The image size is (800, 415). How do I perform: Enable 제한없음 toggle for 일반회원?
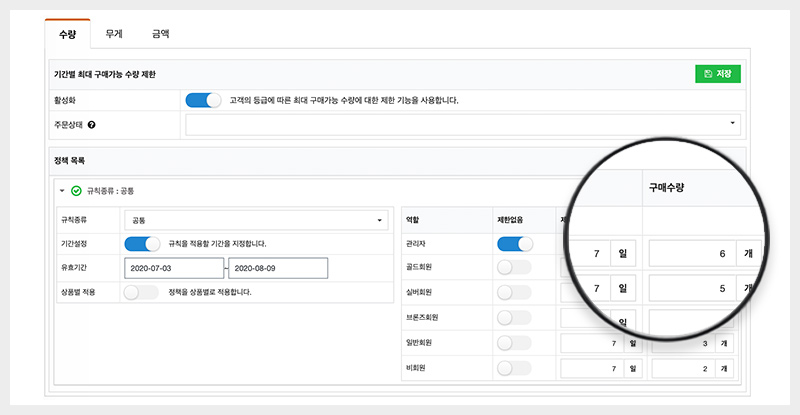click(514, 342)
